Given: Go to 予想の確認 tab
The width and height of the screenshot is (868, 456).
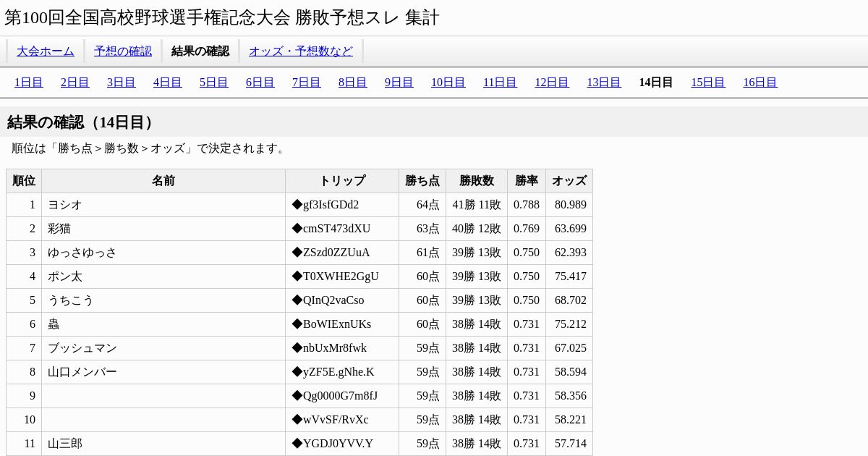Looking at the screenshot, I should tap(123, 51).
